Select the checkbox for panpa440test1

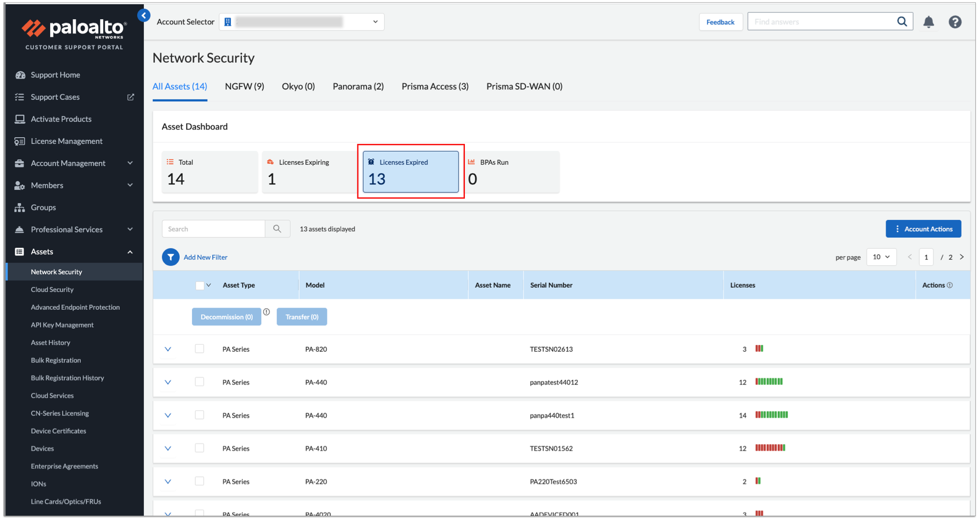(x=199, y=414)
